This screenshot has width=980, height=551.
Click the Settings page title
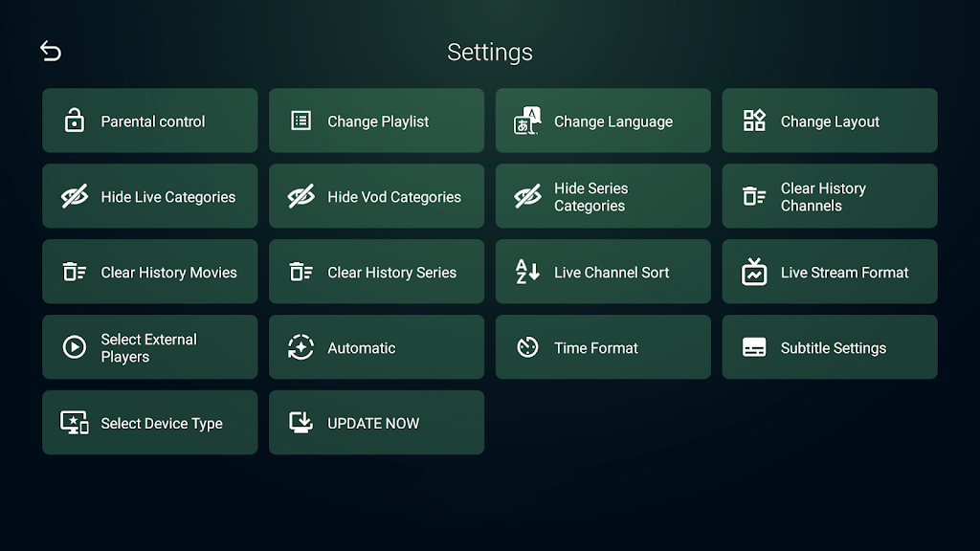click(490, 52)
